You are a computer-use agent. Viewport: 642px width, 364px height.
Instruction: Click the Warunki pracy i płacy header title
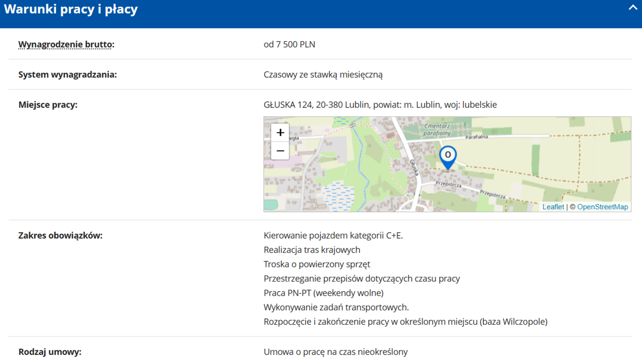tap(71, 10)
